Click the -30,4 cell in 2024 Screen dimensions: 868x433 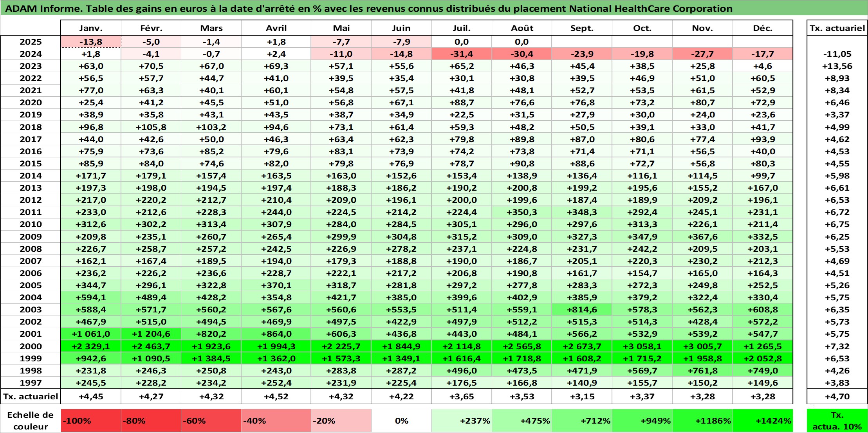click(522, 54)
